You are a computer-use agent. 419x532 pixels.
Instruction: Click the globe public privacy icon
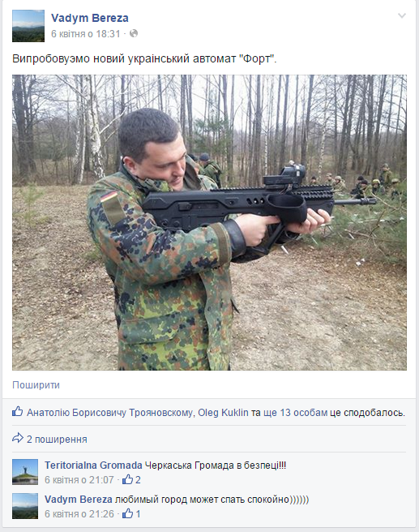tap(134, 33)
